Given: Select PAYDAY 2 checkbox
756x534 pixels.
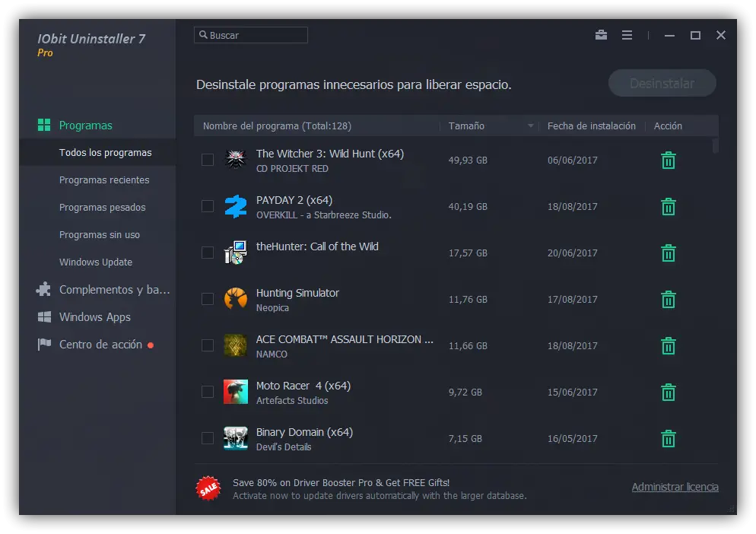Looking at the screenshot, I should 208,206.
